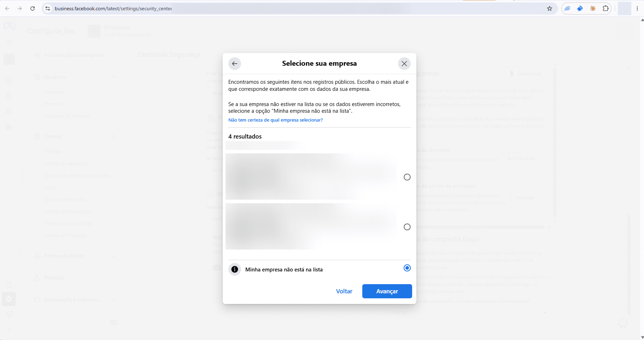Click the OctoSolve business portfolio selector

(x=120, y=31)
